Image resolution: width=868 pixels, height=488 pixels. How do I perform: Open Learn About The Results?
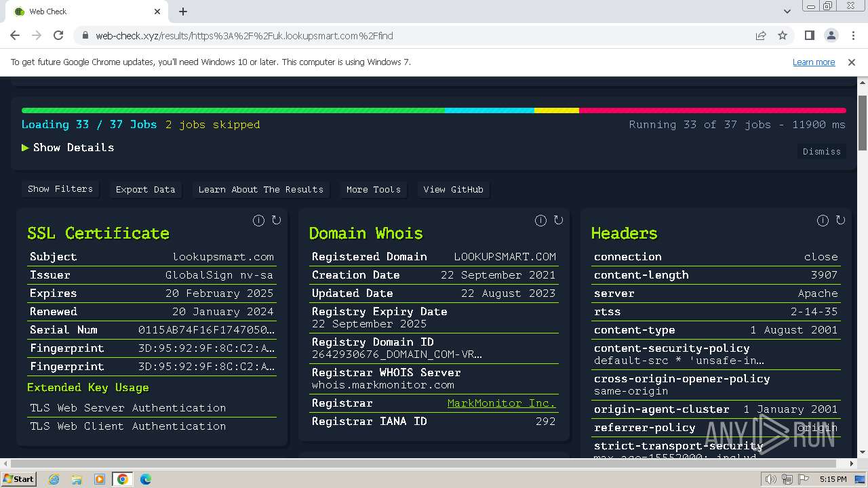click(x=261, y=190)
